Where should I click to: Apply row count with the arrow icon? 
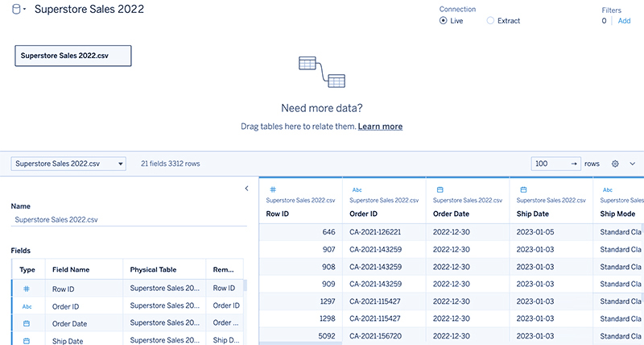(x=574, y=164)
